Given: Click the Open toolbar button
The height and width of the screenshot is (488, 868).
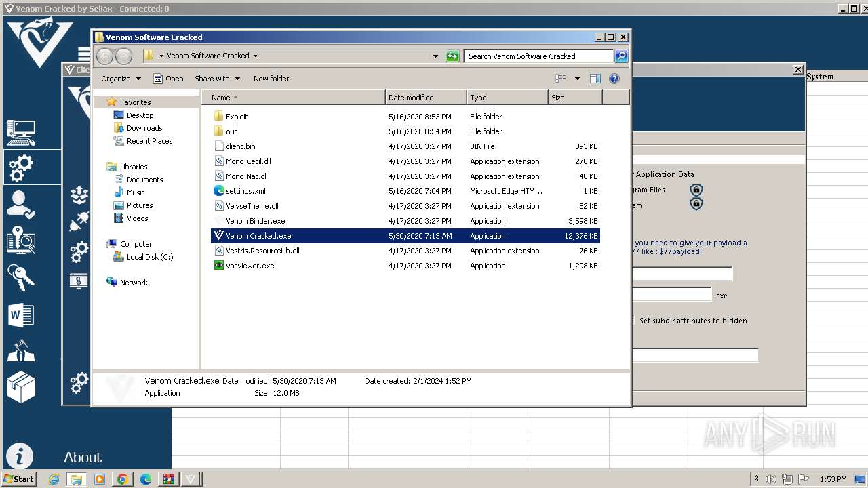Looking at the screenshot, I should [168, 79].
